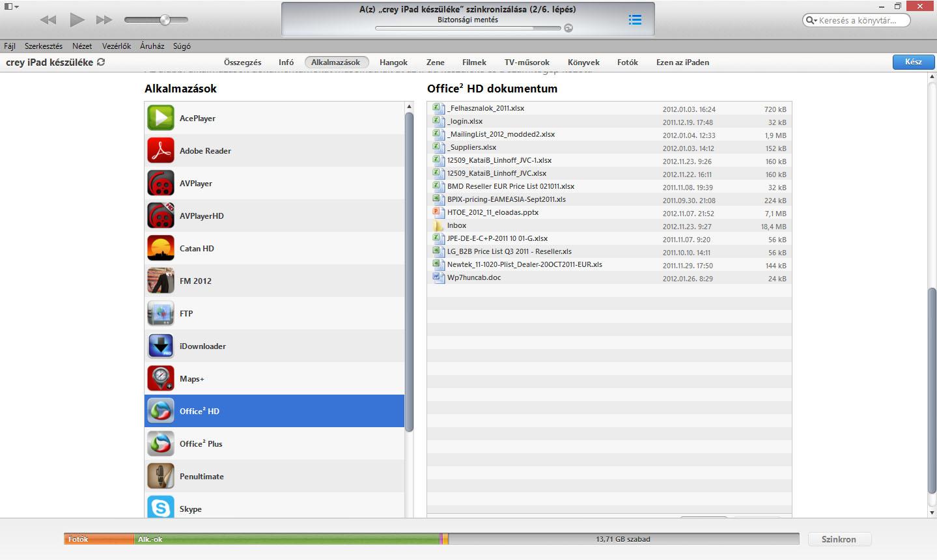Switch to the Infó tab
This screenshot has width=937, height=560.
pyautogui.click(x=286, y=63)
